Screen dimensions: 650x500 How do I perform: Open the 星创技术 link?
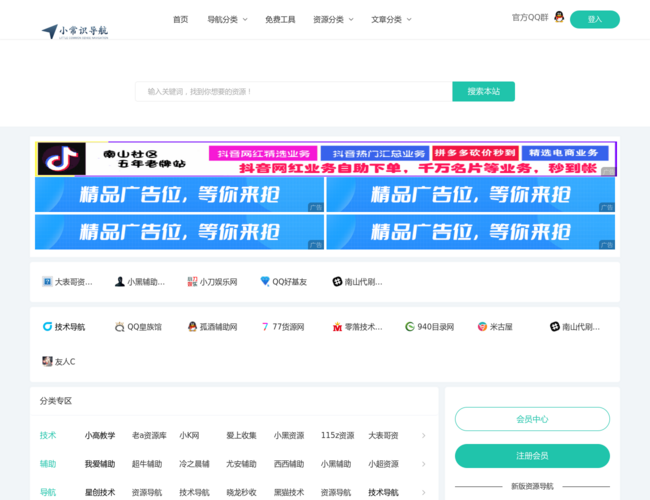[x=100, y=493]
